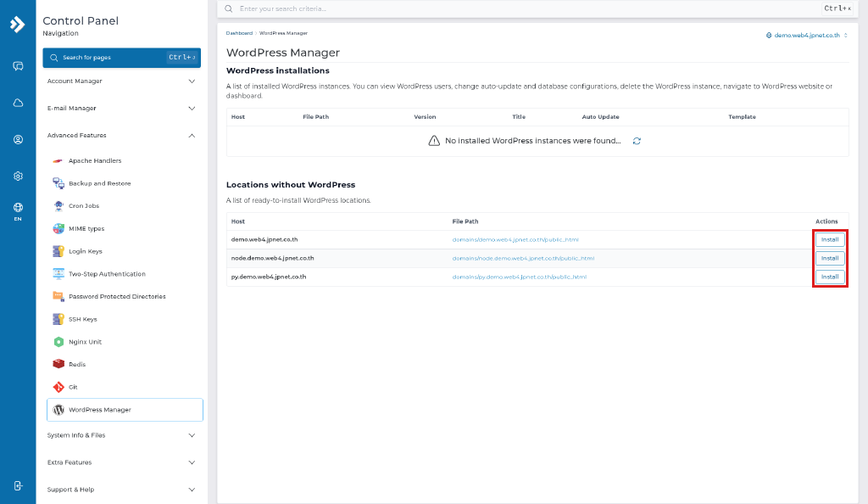Expand the Account Manager section
This screenshot has height=504, width=868.
pyautogui.click(x=122, y=81)
